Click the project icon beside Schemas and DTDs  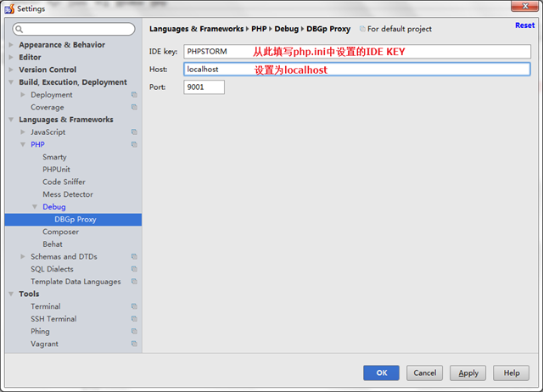click(x=134, y=256)
